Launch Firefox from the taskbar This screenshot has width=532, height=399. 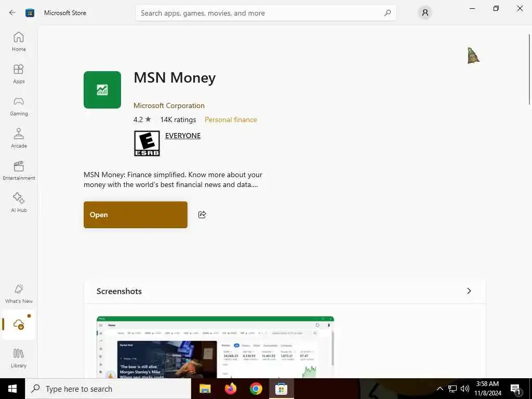tap(230, 389)
